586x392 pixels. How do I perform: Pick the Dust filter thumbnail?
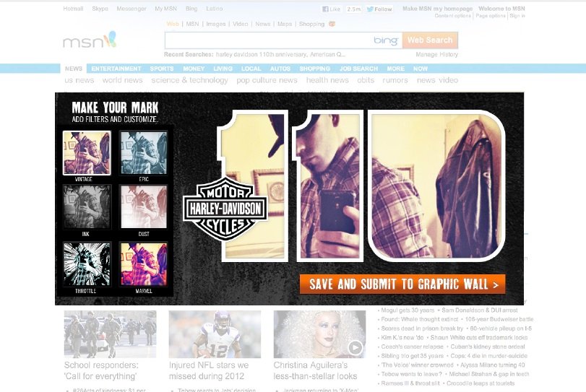point(144,206)
